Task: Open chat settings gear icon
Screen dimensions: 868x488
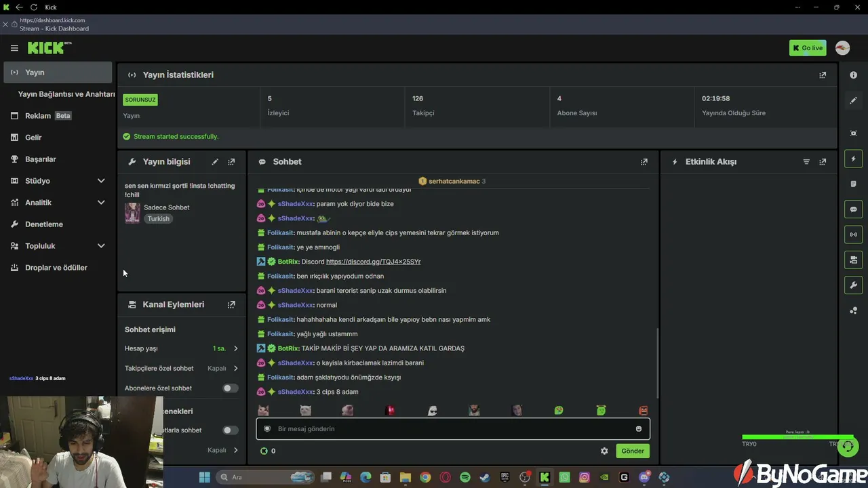Action: (604, 451)
